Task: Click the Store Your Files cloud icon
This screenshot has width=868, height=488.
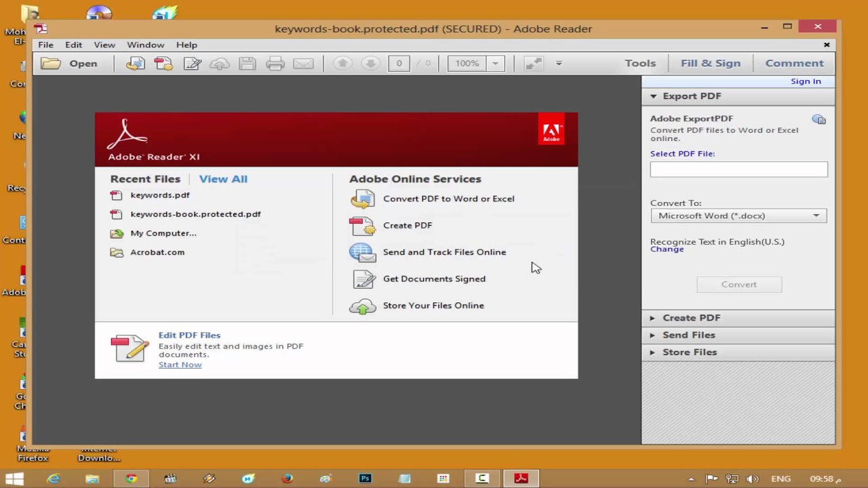Action: [x=363, y=306]
